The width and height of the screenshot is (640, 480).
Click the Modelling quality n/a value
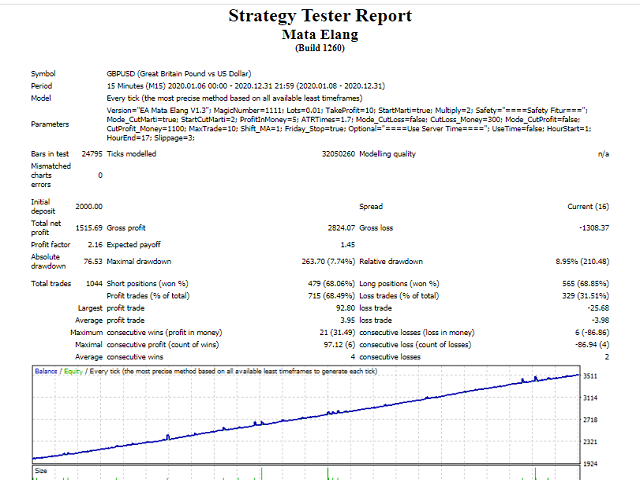click(603, 155)
